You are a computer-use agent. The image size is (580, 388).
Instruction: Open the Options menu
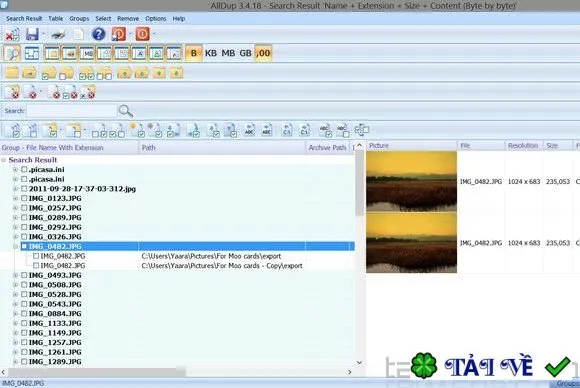pyautogui.click(x=156, y=18)
